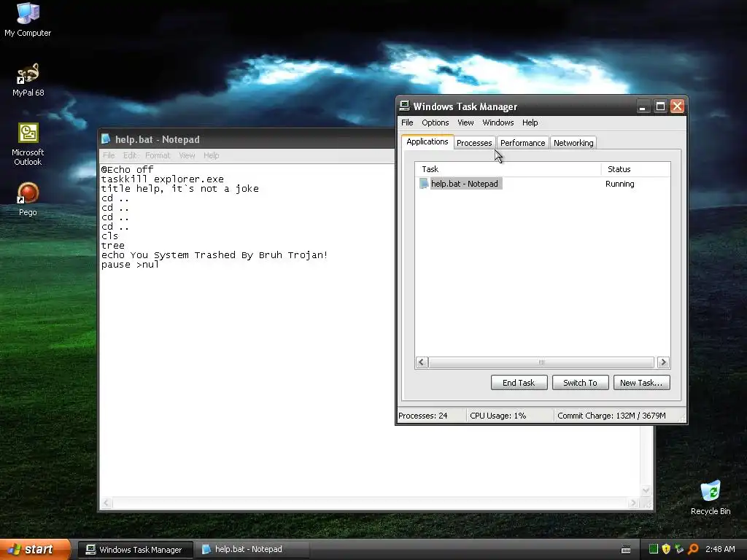The height and width of the screenshot is (560, 747).
Task: Open Task Manager's Windows menu
Action: 498,122
